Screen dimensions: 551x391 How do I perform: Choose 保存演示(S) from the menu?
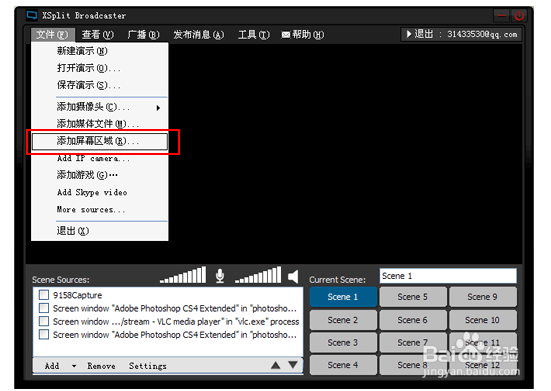pos(100,85)
